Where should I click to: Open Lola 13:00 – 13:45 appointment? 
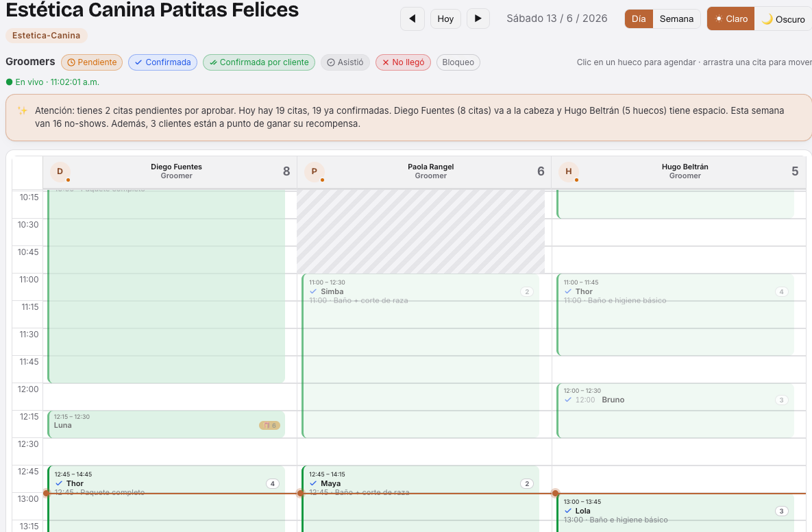click(x=675, y=513)
